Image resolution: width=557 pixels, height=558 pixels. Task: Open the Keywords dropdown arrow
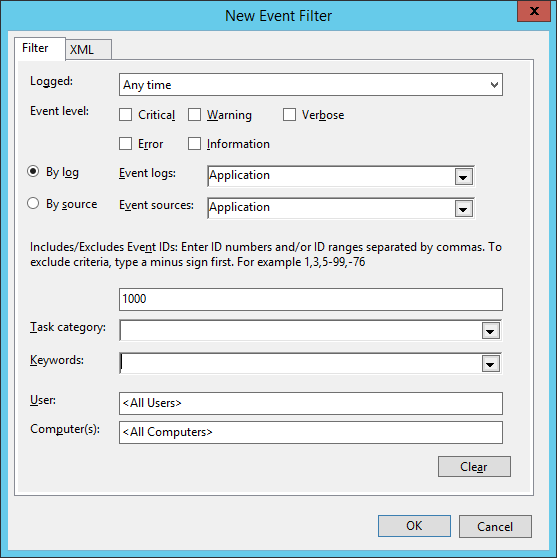(491, 364)
